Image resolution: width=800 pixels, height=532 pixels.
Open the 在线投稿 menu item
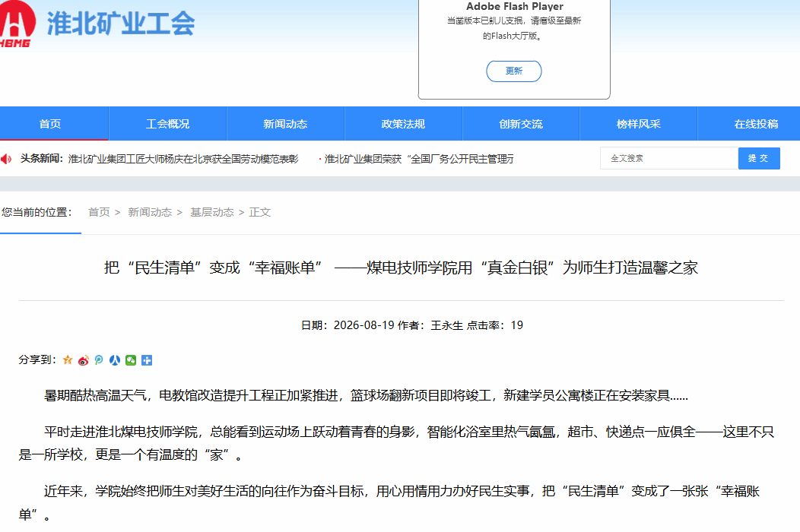pyautogui.click(x=756, y=124)
